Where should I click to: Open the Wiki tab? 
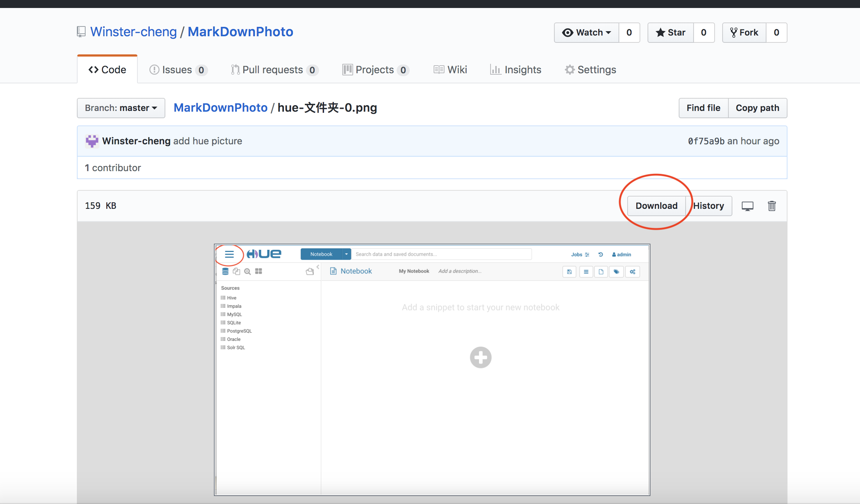click(450, 70)
